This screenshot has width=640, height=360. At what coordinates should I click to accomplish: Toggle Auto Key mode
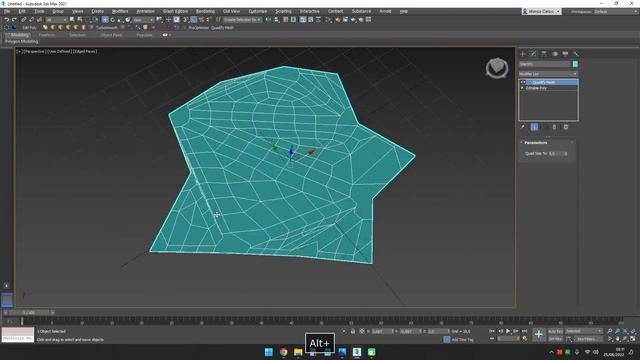[556, 331]
